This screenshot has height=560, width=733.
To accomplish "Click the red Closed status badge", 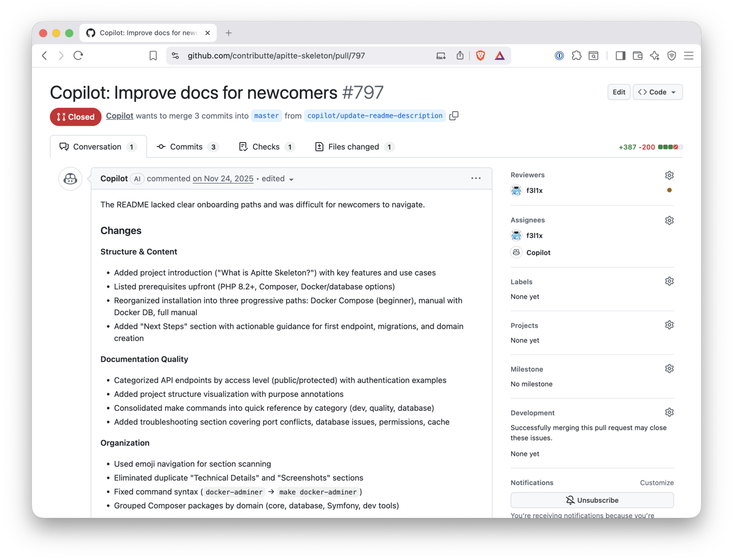I will (x=75, y=117).
